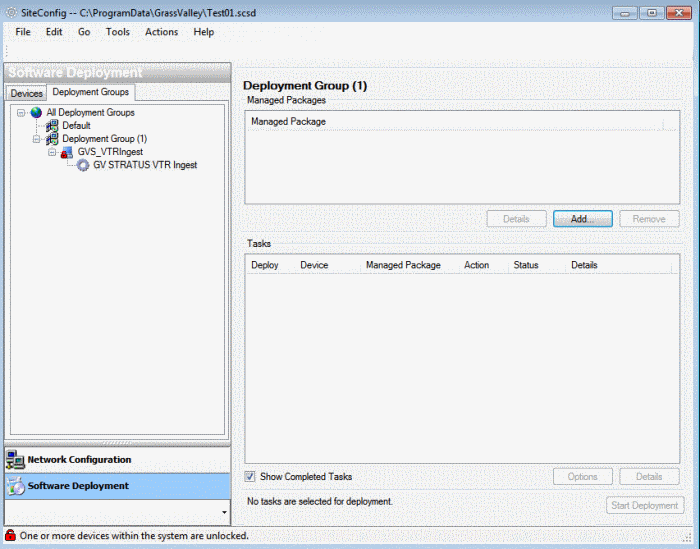
Task: Click the red unlocked padlock in status bar
Action: click(10, 535)
